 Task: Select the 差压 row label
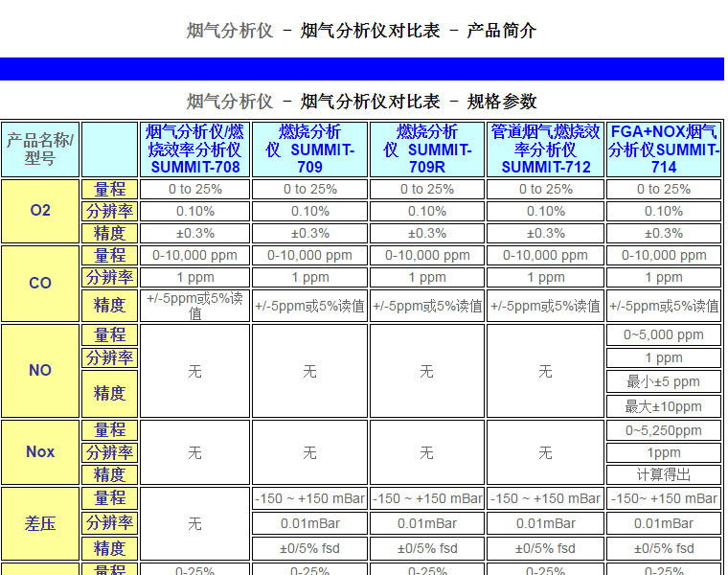point(40,524)
